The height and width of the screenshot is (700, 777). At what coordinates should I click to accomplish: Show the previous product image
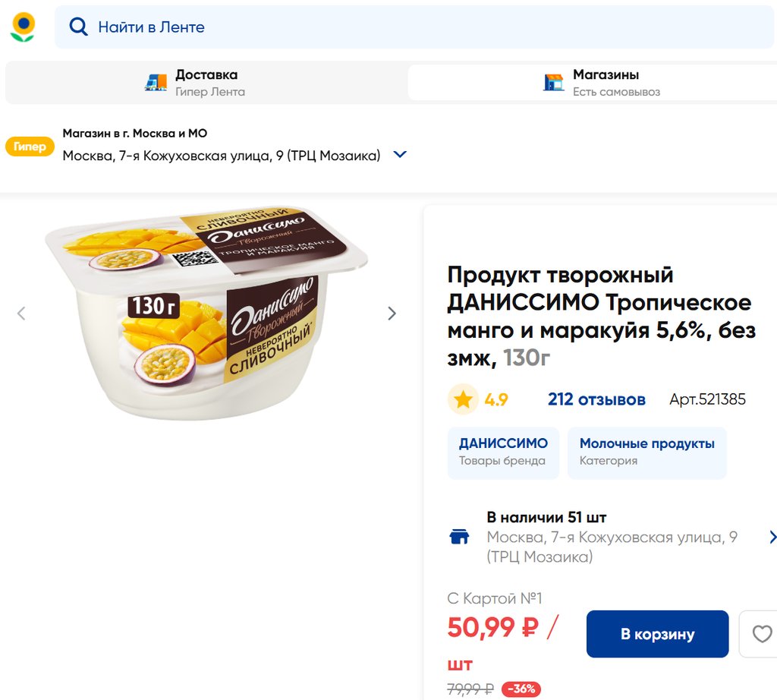pos(21,314)
